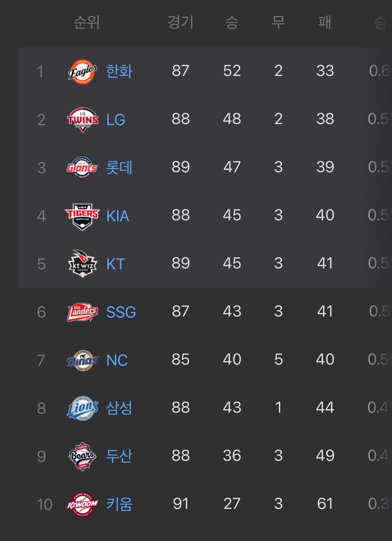
Task: Select the 패 losses column header
Action: click(x=325, y=23)
